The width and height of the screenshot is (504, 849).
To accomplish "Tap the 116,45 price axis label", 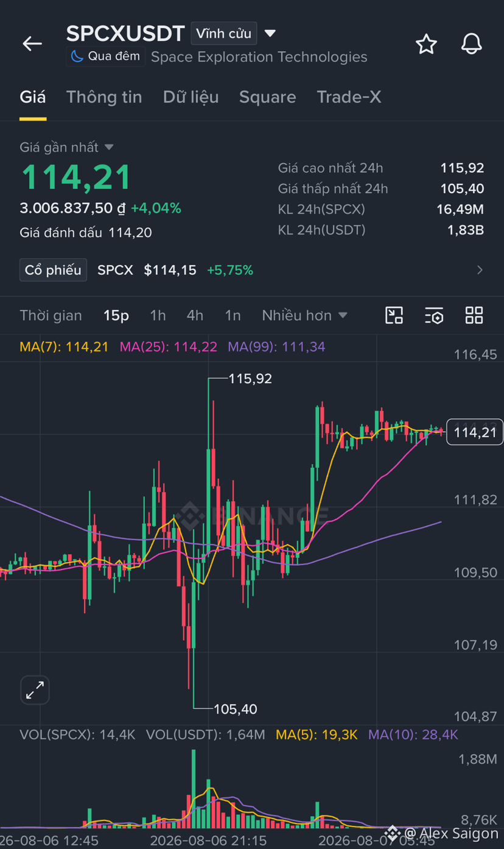I will coord(475,354).
